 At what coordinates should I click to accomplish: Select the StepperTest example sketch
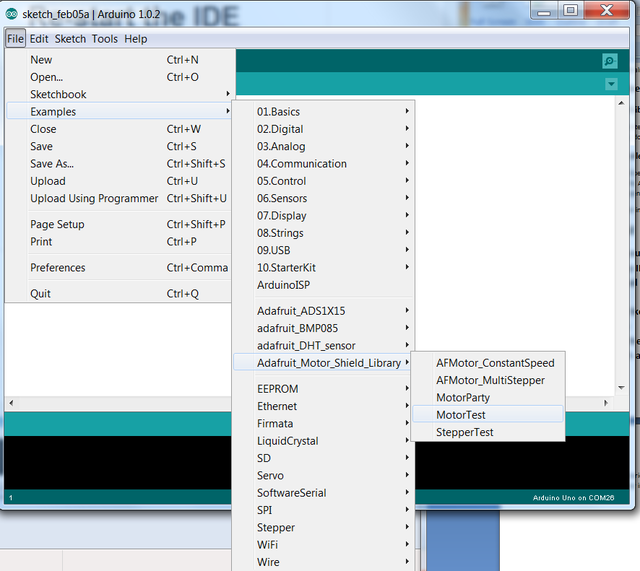[x=464, y=432]
